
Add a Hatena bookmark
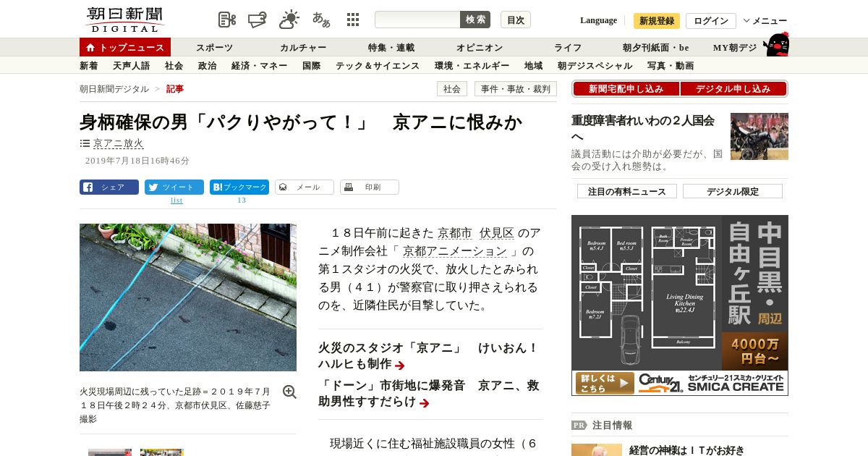tap(239, 187)
